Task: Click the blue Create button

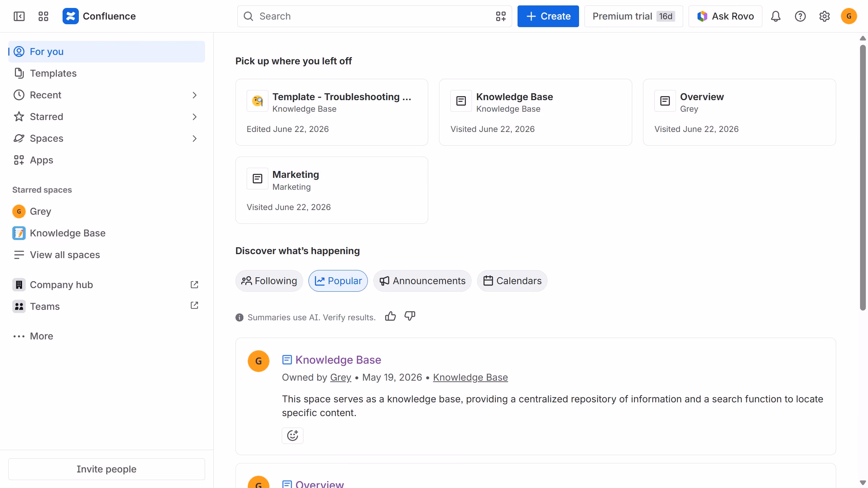Action: [548, 16]
